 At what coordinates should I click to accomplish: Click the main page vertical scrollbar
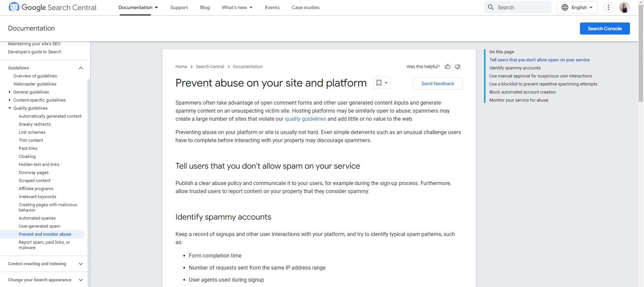pyautogui.click(x=641, y=54)
